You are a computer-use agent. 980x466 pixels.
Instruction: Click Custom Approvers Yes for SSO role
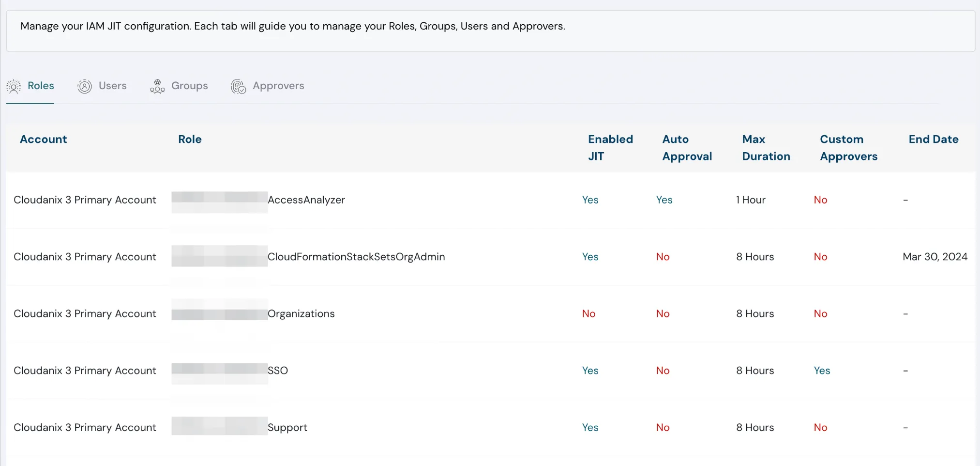(822, 371)
